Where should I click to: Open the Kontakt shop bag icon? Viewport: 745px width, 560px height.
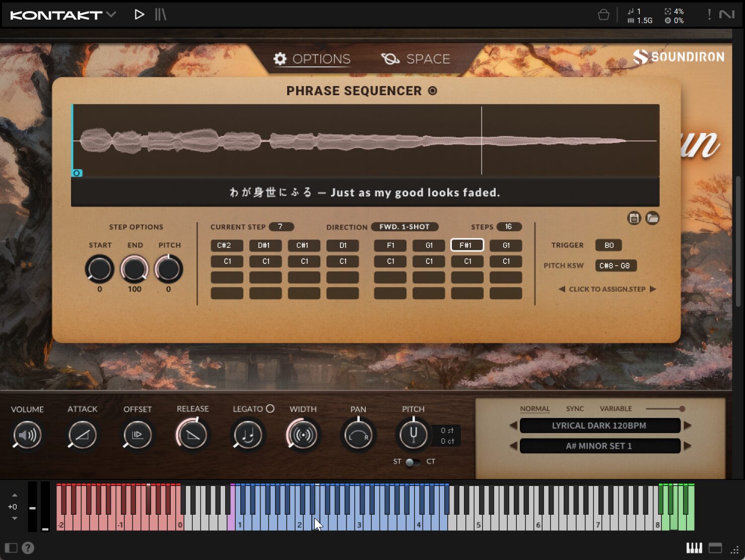coord(603,15)
